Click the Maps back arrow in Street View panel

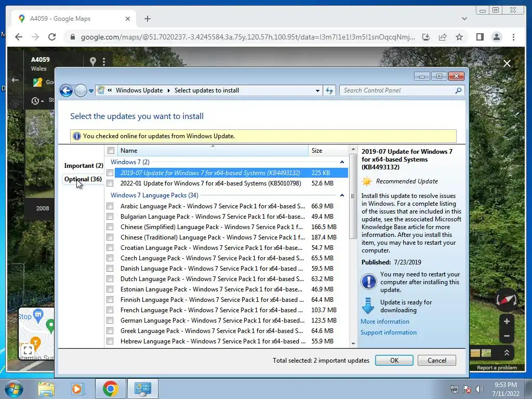pyautogui.click(x=15, y=80)
